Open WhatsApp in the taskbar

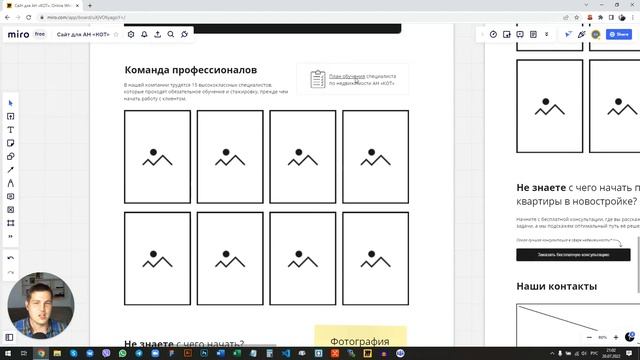(x=122, y=353)
